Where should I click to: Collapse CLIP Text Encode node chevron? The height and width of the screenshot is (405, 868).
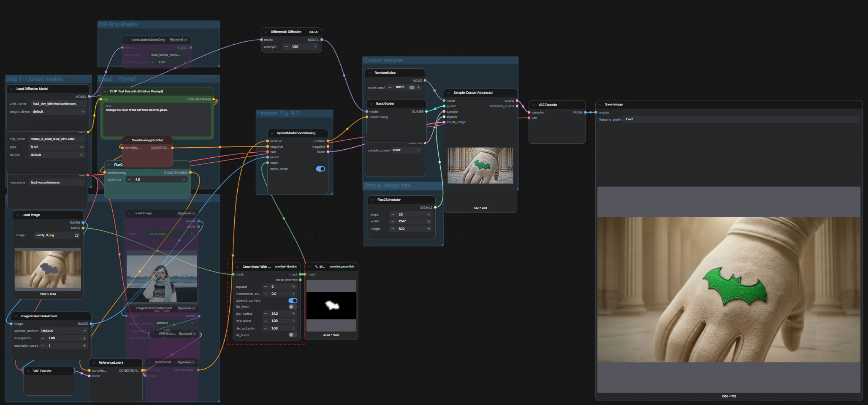pyautogui.click(x=105, y=91)
